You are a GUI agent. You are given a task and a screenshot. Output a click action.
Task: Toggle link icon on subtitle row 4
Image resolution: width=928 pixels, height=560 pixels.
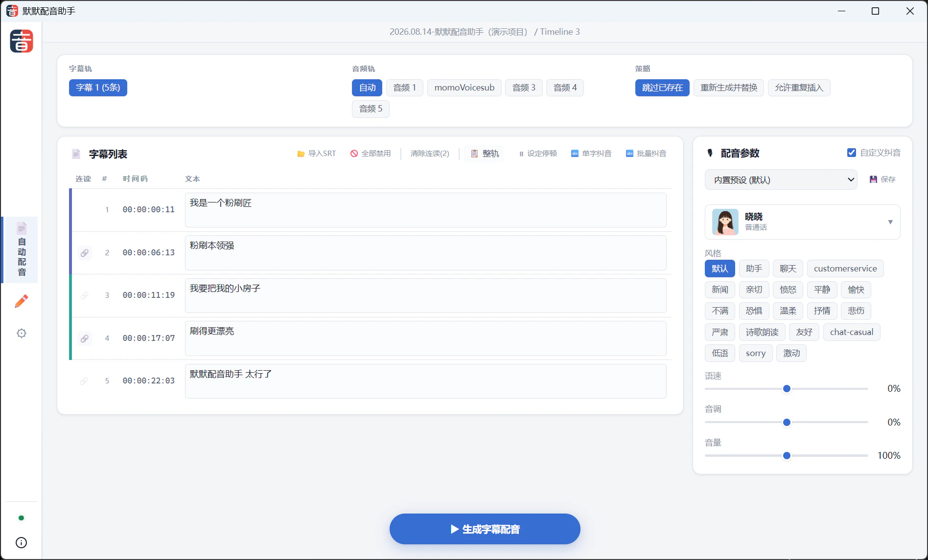pyautogui.click(x=85, y=338)
